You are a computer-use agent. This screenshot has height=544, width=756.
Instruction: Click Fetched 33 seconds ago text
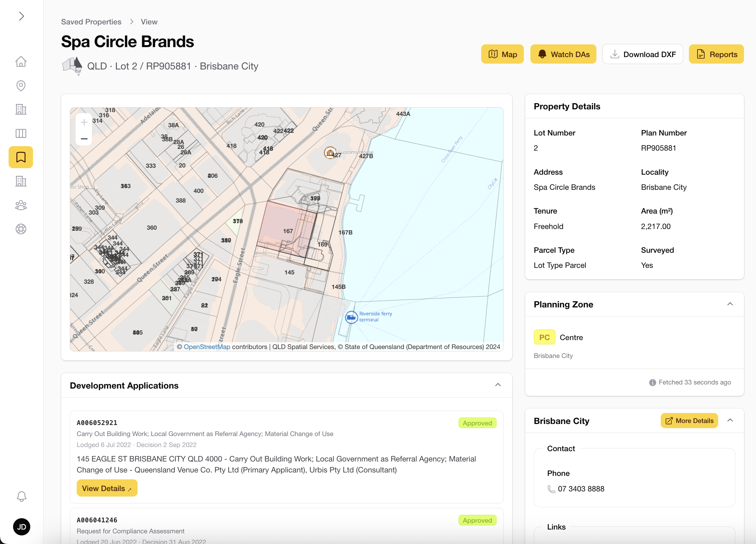[x=694, y=382]
